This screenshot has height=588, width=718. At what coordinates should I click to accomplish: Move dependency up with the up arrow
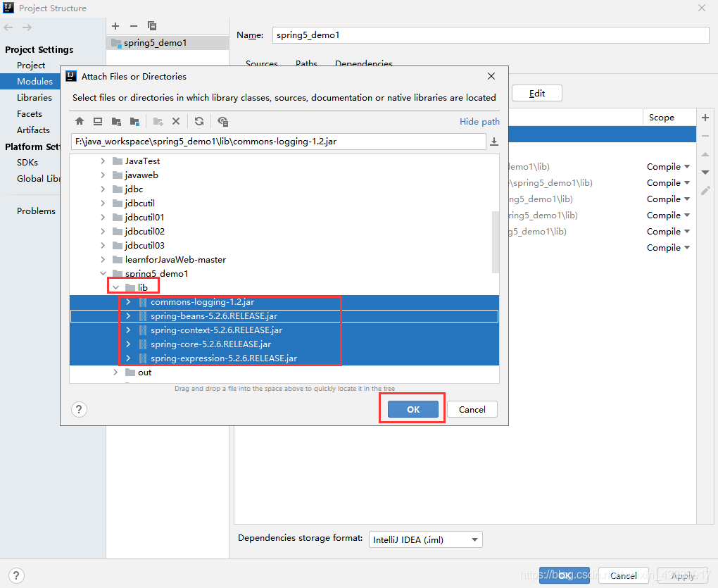click(x=705, y=154)
